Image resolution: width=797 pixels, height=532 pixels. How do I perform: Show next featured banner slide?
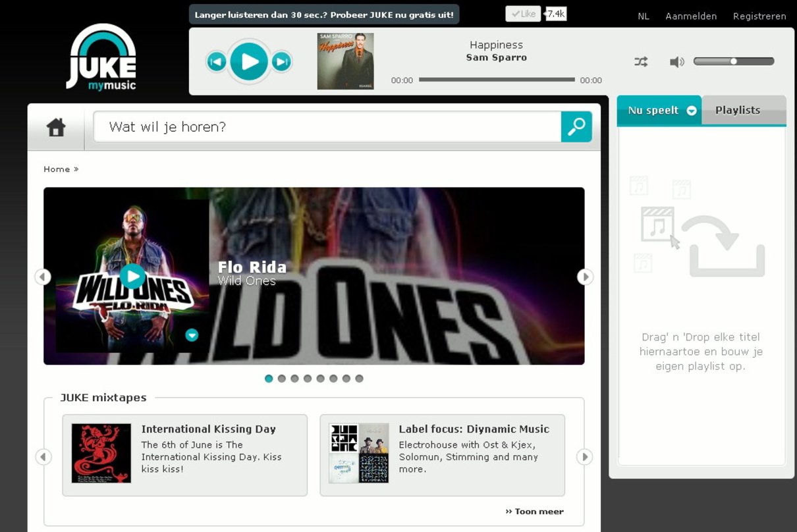coord(585,277)
